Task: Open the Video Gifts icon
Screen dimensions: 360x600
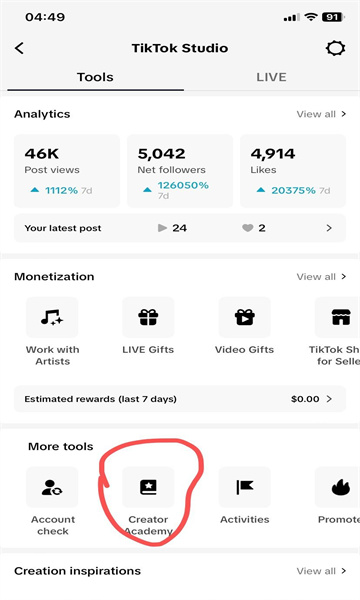Action: click(244, 317)
